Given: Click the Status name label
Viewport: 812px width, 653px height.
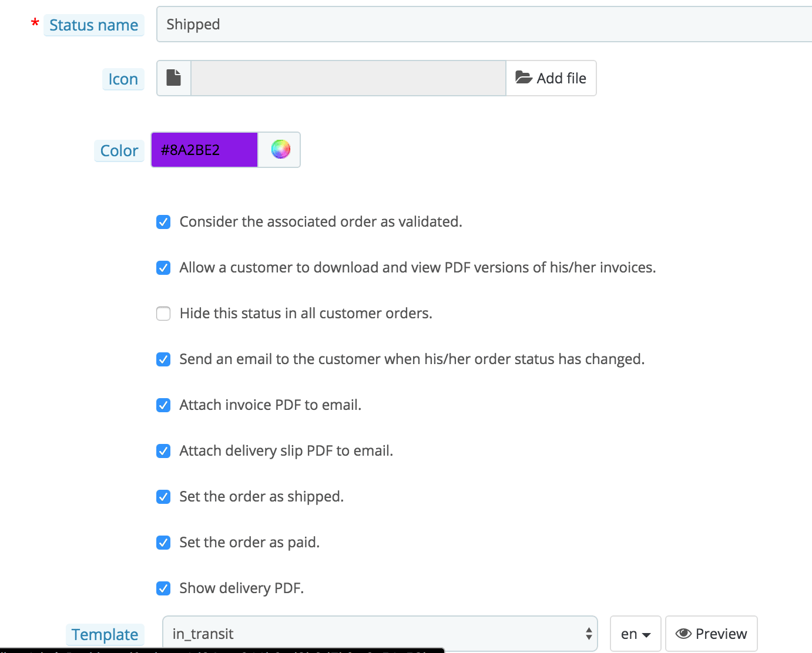Looking at the screenshot, I should [94, 25].
